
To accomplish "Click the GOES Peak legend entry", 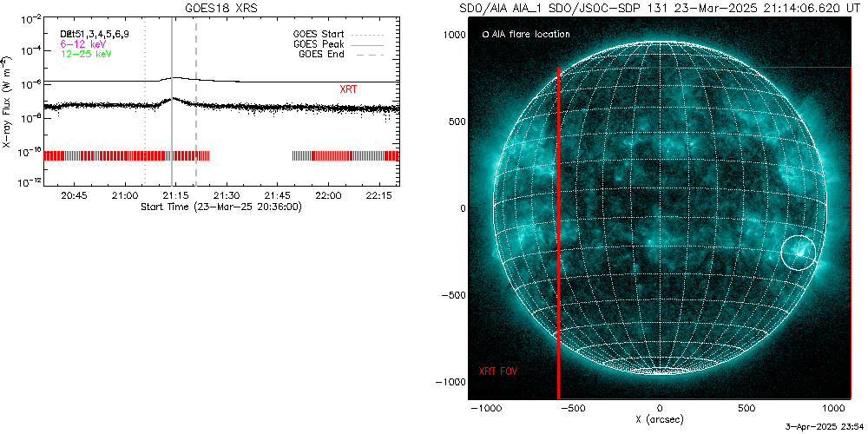I will [339, 44].
